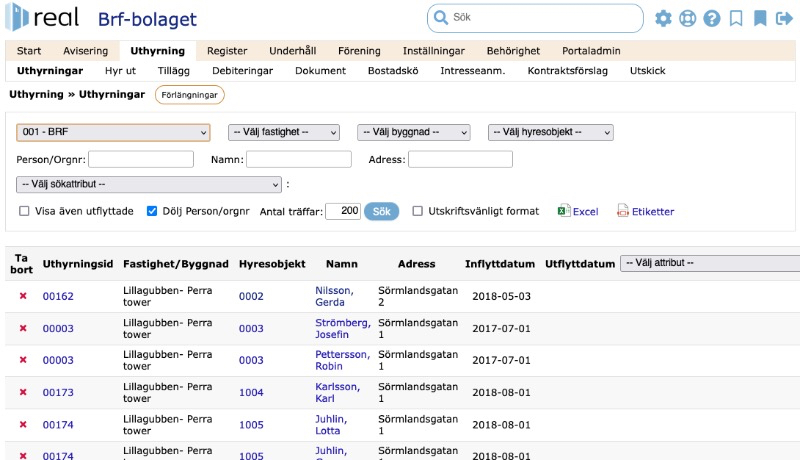Open Dokument submenu item
Screen dimensions: 800x460
pyautogui.click(x=320, y=70)
